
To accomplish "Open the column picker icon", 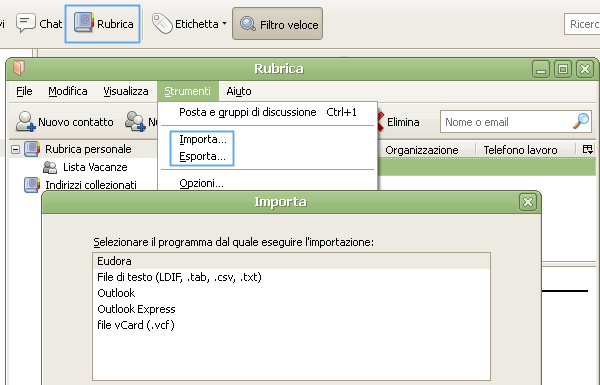I will click(x=587, y=149).
